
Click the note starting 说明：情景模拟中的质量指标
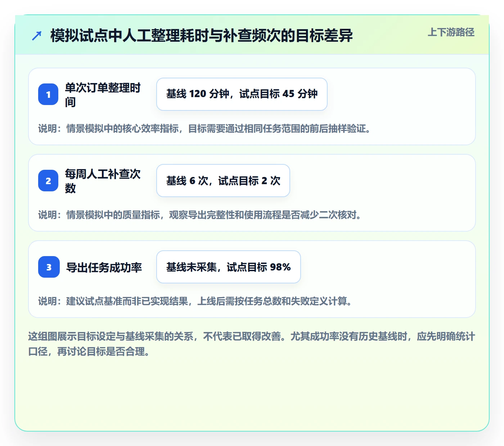[201, 215]
